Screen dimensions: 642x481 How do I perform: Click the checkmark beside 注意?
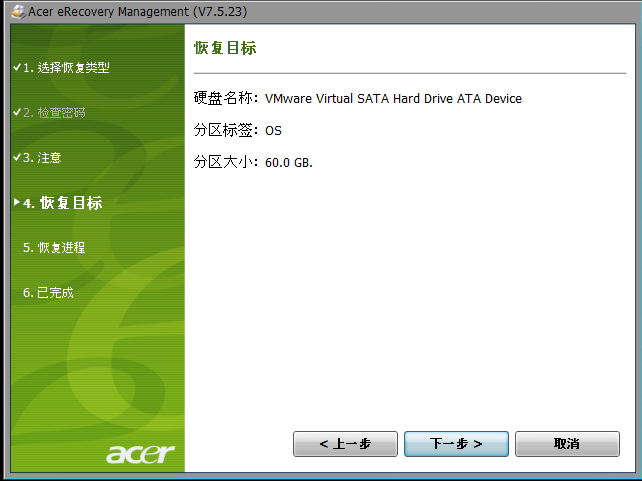(17, 157)
